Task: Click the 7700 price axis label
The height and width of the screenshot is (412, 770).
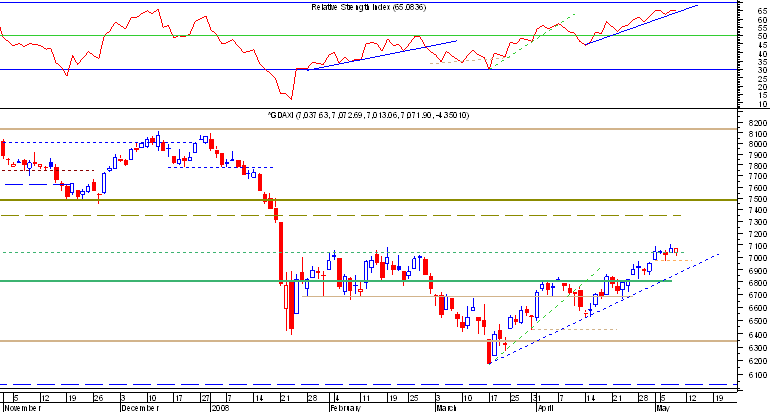Action: click(x=758, y=176)
